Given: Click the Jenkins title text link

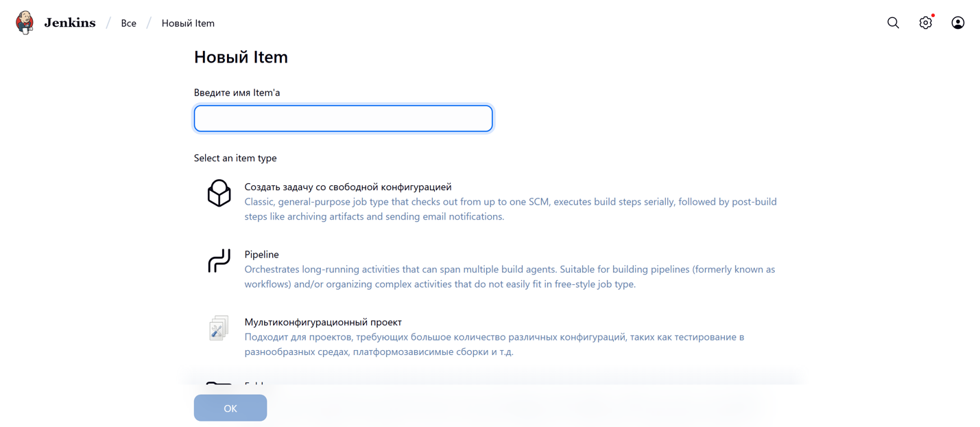Looking at the screenshot, I should pyautogui.click(x=70, y=23).
